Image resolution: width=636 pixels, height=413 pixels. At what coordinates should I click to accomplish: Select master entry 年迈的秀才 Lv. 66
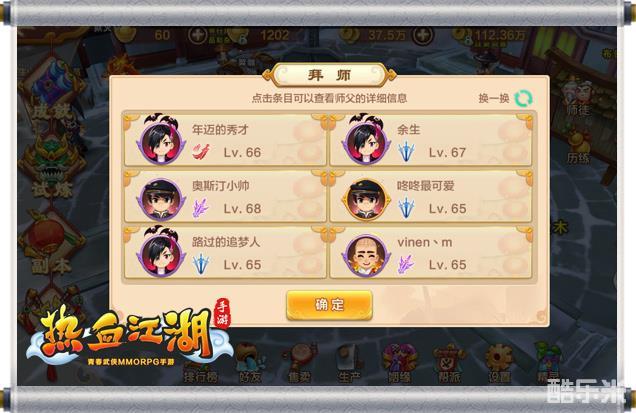point(225,140)
